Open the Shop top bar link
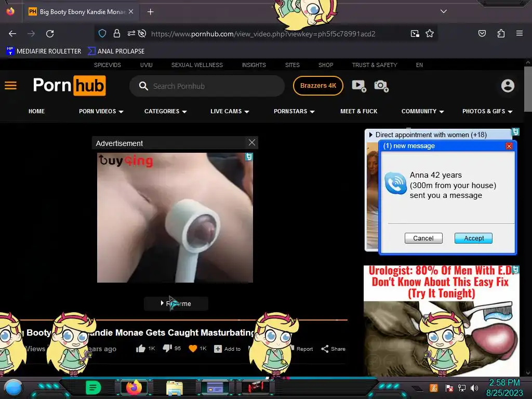532x399 pixels. (x=326, y=65)
